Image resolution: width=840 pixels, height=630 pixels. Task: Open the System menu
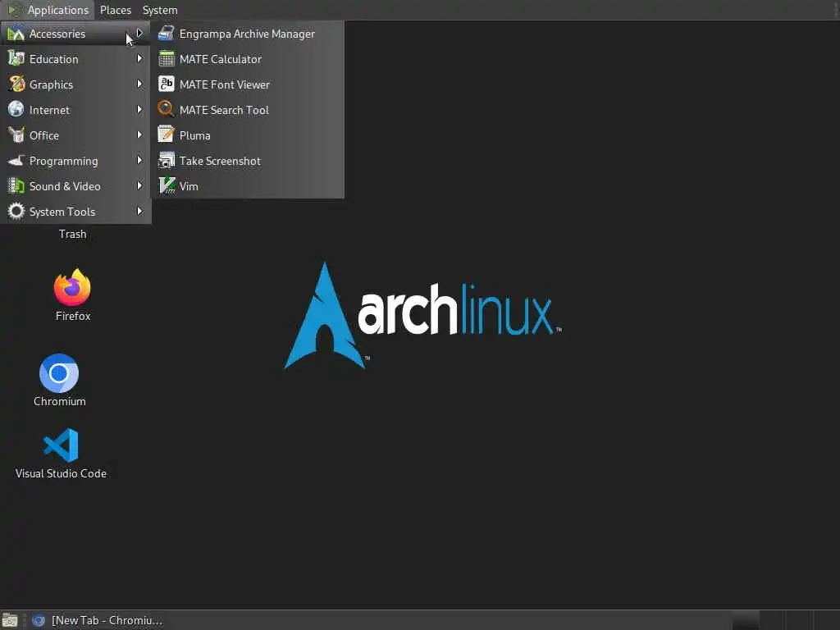click(x=160, y=10)
